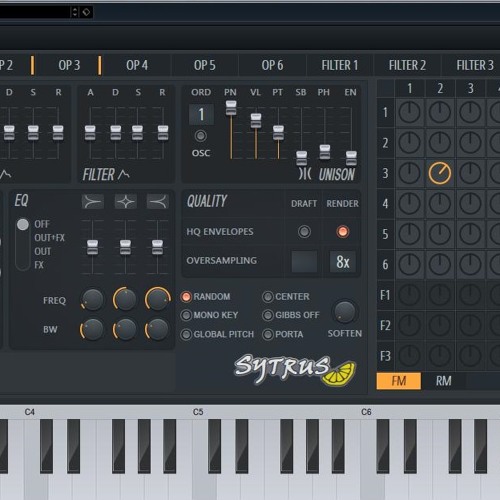Click matrix knob row F2 column 2
The height and width of the screenshot is (500, 500).
pos(440,325)
